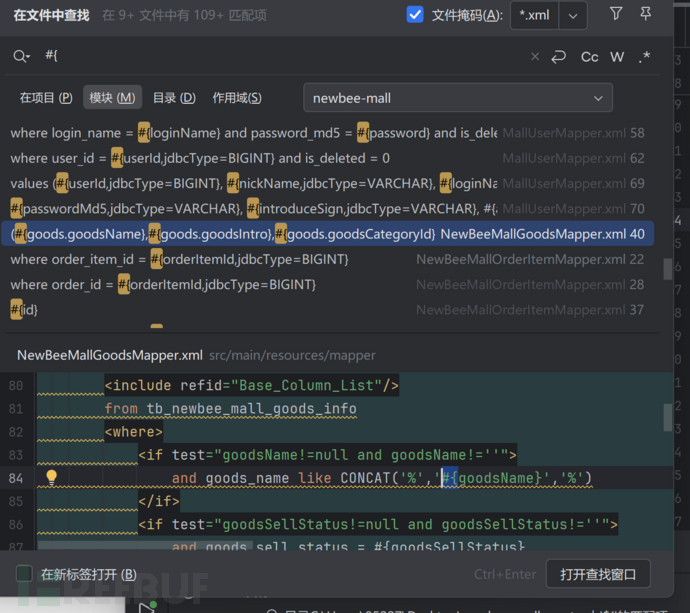Image resolution: width=690 pixels, height=613 pixels.
Task: Pin the Find in Files window
Action: (645, 15)
